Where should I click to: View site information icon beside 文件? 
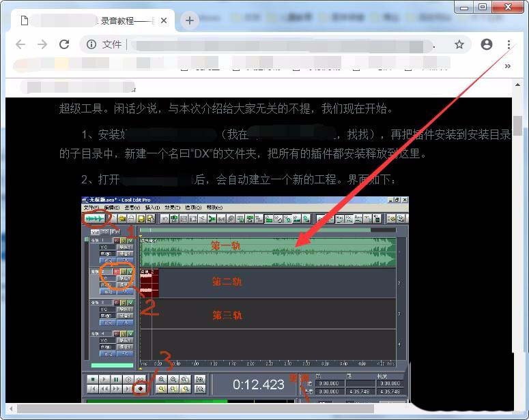pyautogui.click(x=91, y=44)
